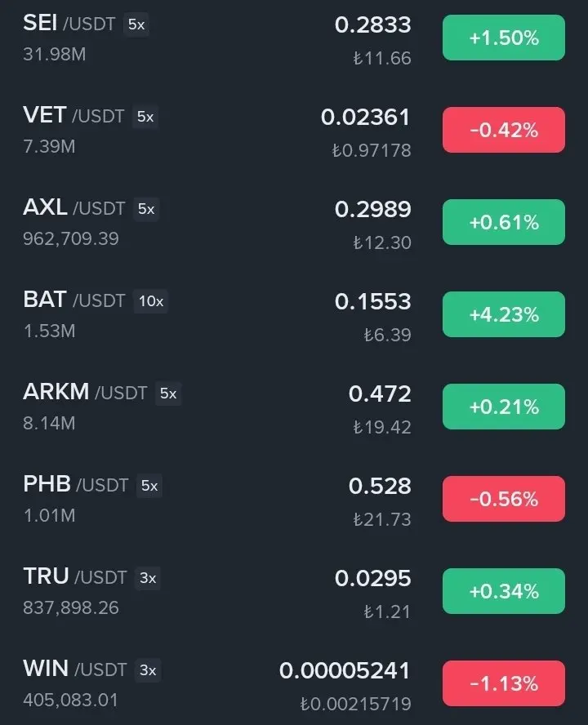Open the SEI/USDT trading pair

(294, 38)
